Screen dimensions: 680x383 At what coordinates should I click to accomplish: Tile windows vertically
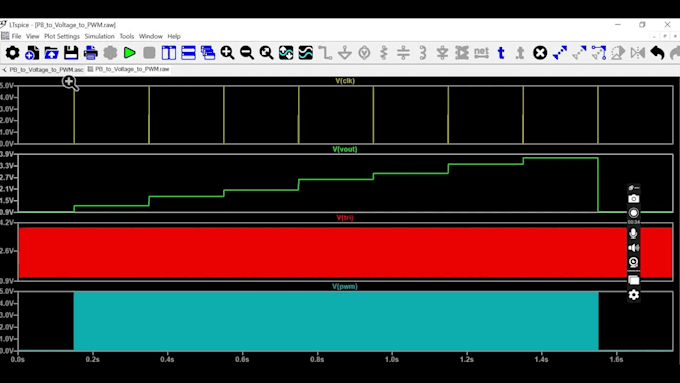pos(169,53)
